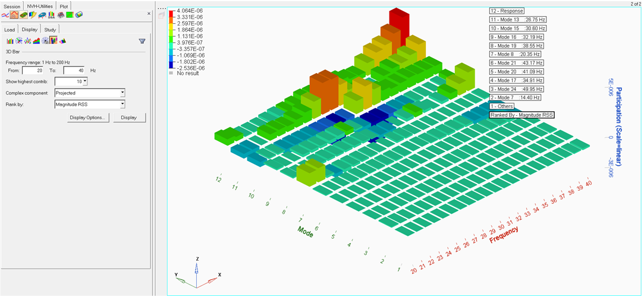Select the multi-line curve display type
The image size is (644, 297).
(27, 40)
